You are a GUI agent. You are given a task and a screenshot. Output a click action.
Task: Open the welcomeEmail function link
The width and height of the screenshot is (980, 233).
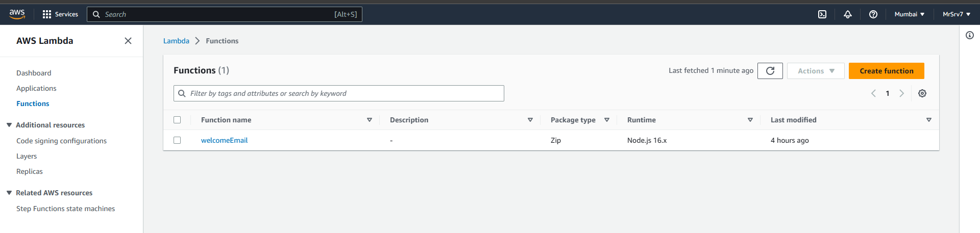point(224,140)
